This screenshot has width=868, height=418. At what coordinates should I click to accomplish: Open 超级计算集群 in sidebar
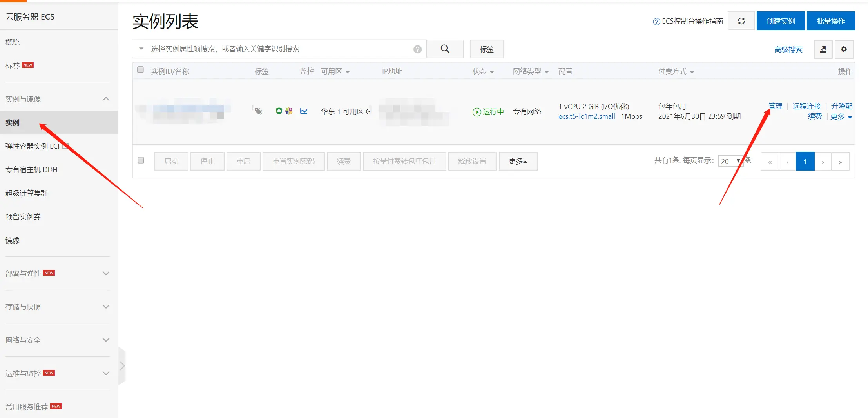click(x=27, y=193)
